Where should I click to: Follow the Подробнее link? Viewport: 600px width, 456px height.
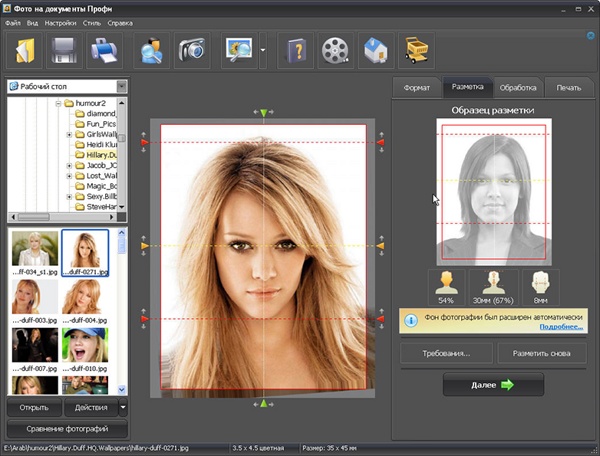point(561,327)
